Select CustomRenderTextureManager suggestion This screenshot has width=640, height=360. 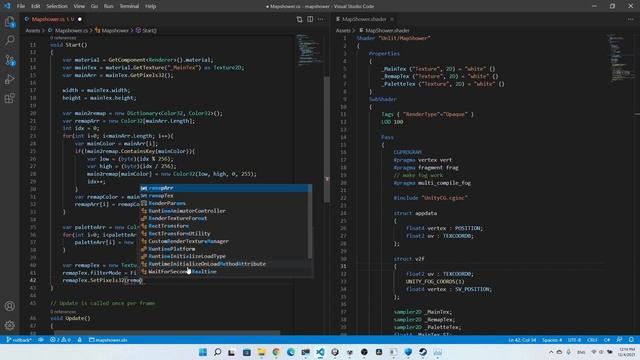(226, 241)
